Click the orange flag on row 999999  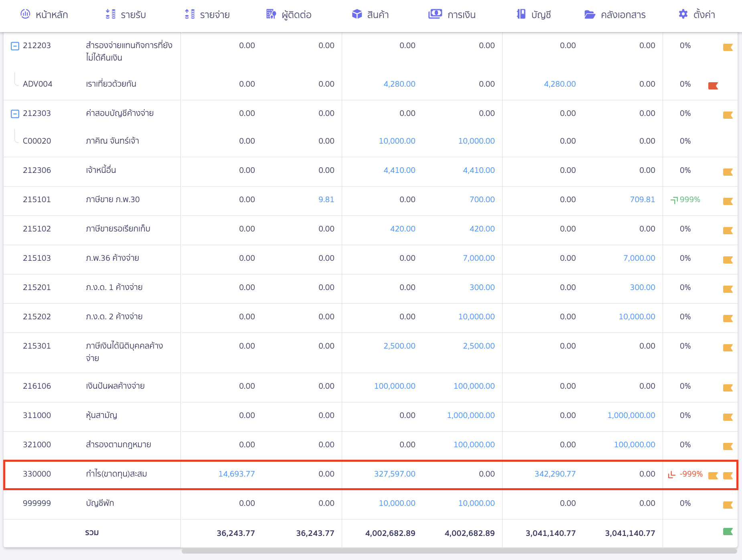(x=728, y=505)
